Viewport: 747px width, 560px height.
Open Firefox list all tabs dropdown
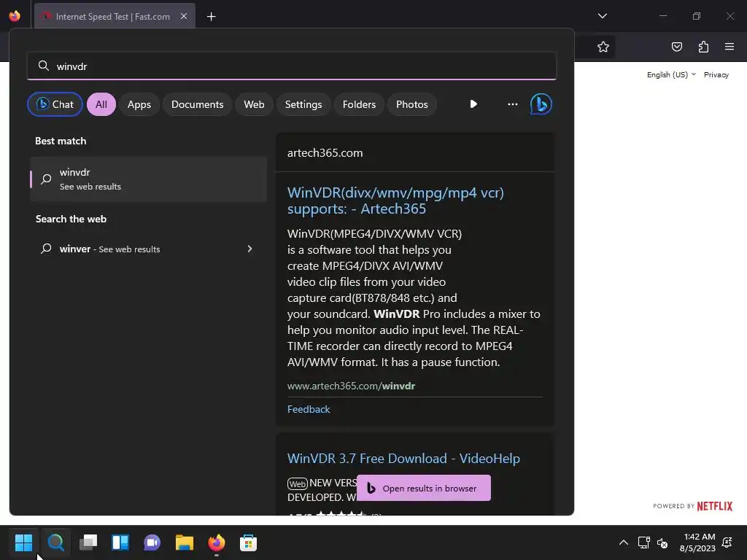[602, 16]
